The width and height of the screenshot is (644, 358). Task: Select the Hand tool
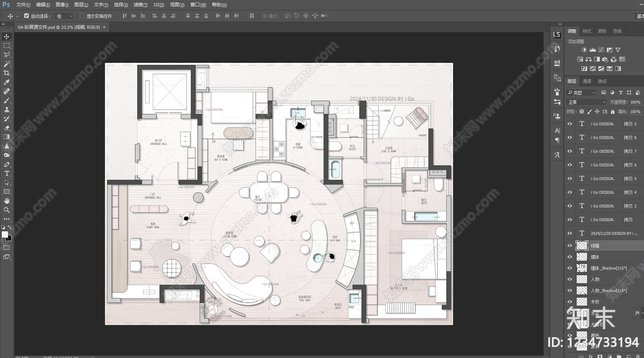6,201
